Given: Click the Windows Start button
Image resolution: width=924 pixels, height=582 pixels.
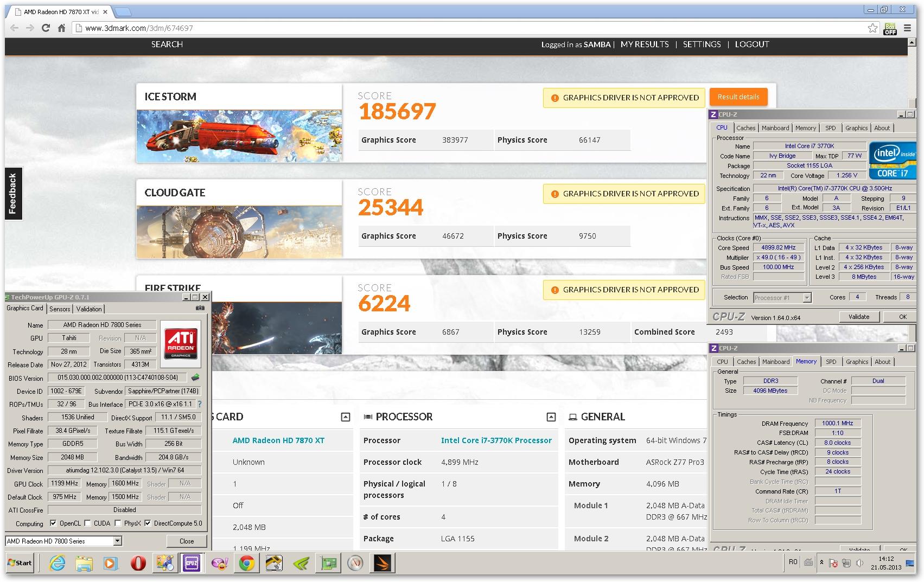Looking at the screenshot, I should (x=20, y=563).
